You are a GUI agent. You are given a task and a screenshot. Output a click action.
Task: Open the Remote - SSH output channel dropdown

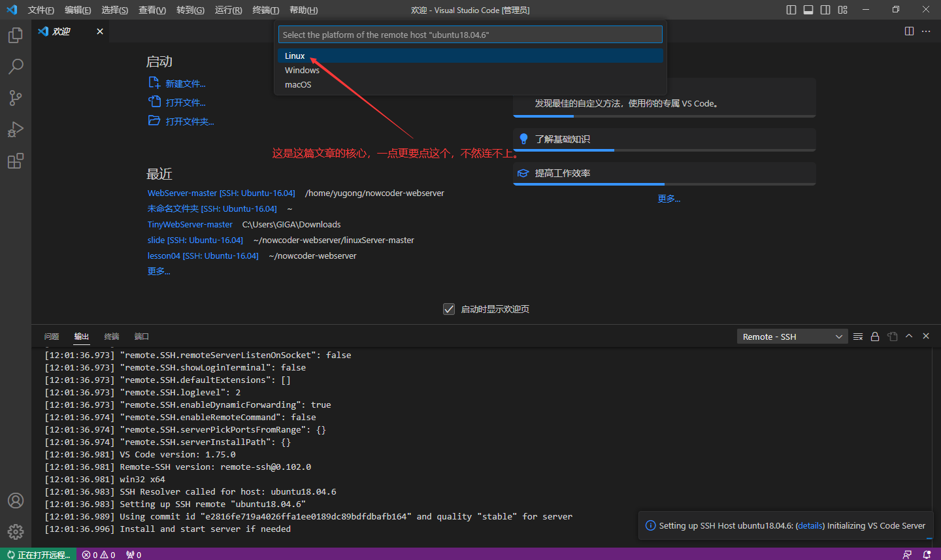[792, 337]
